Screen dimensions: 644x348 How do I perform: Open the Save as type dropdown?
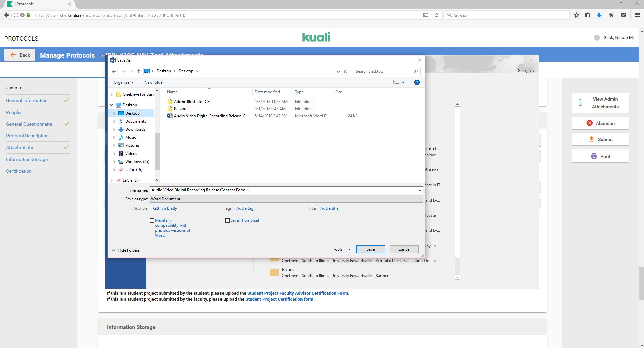coord(286,199)
